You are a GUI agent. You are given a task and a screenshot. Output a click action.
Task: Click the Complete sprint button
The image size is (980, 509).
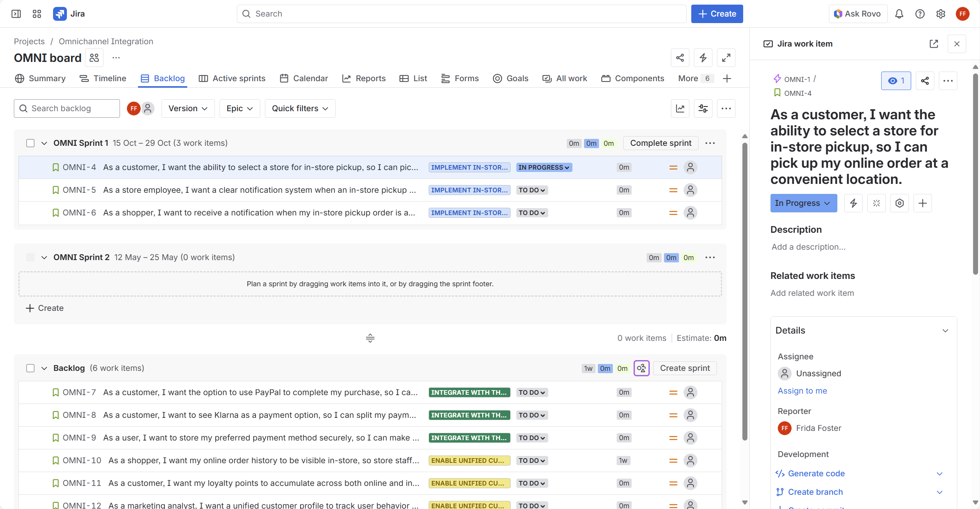[660, 143]
